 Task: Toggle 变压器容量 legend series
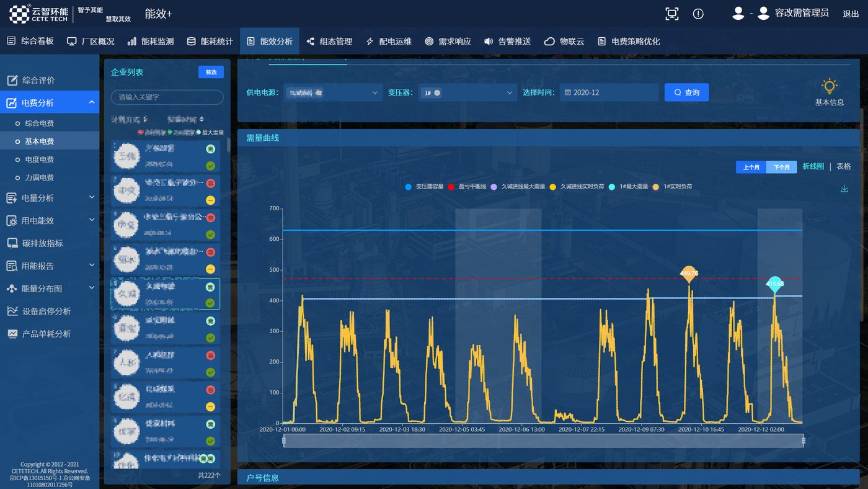424,186
